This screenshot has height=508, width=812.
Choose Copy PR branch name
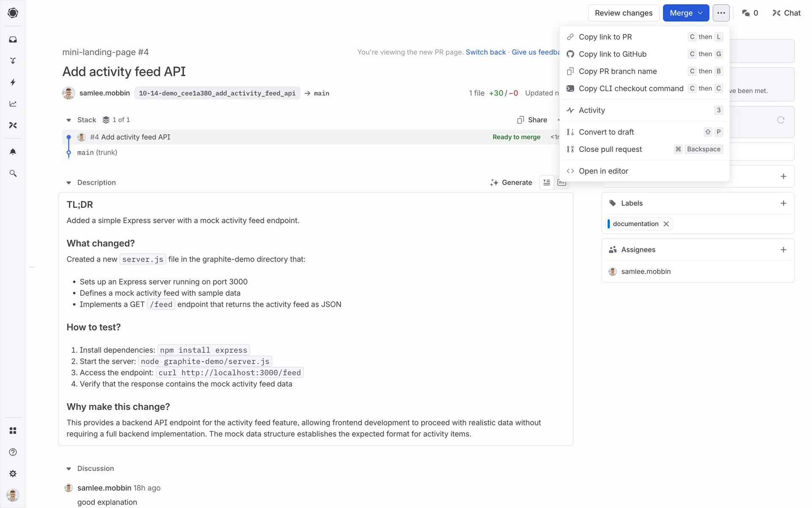click(x=617, y=71)
